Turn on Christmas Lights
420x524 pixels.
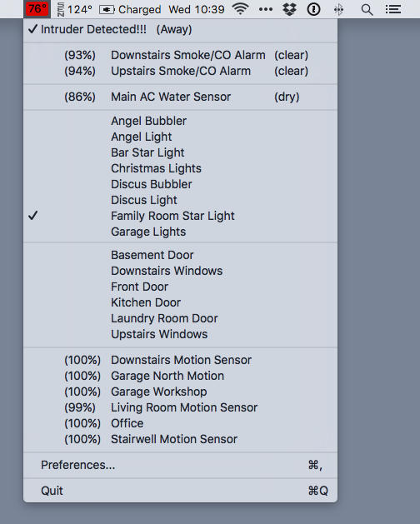pyautogui.click(x=180, y=168)
